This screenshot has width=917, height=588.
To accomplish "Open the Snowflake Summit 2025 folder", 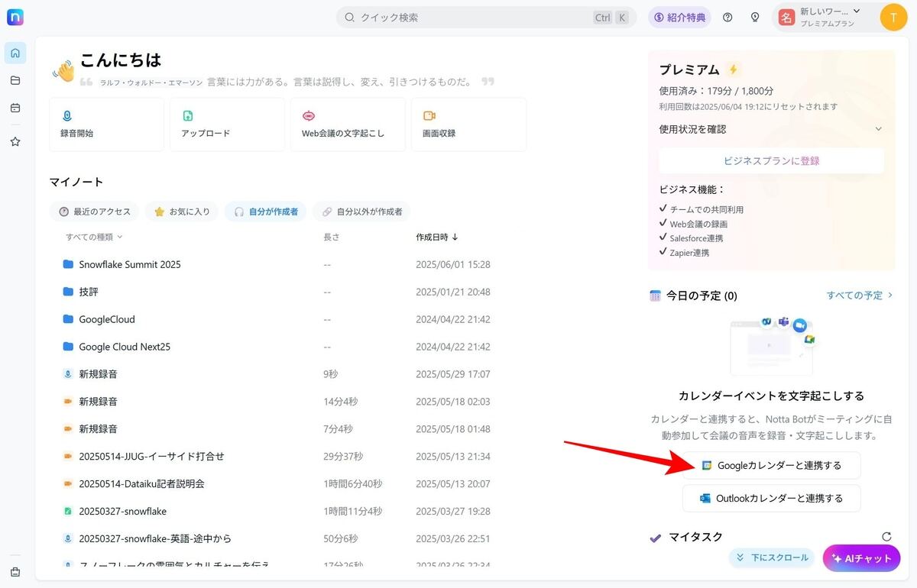I will pos(130,264).
